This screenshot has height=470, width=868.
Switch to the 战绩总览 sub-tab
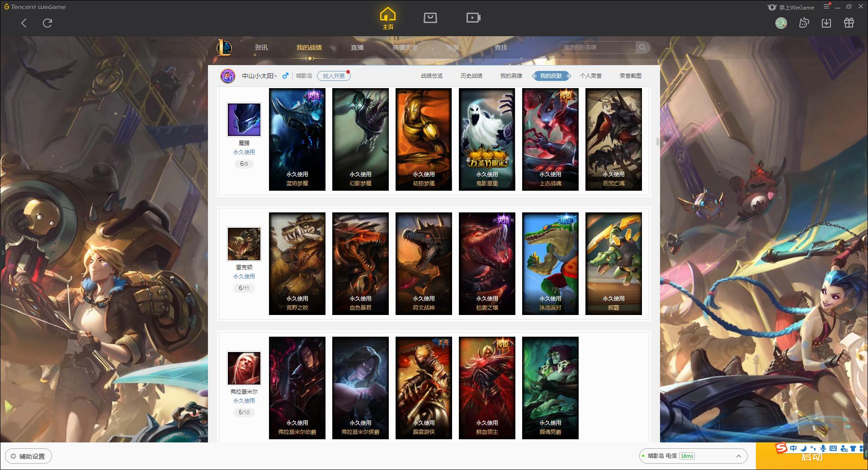pyautogui.click(x=432, y=76)
